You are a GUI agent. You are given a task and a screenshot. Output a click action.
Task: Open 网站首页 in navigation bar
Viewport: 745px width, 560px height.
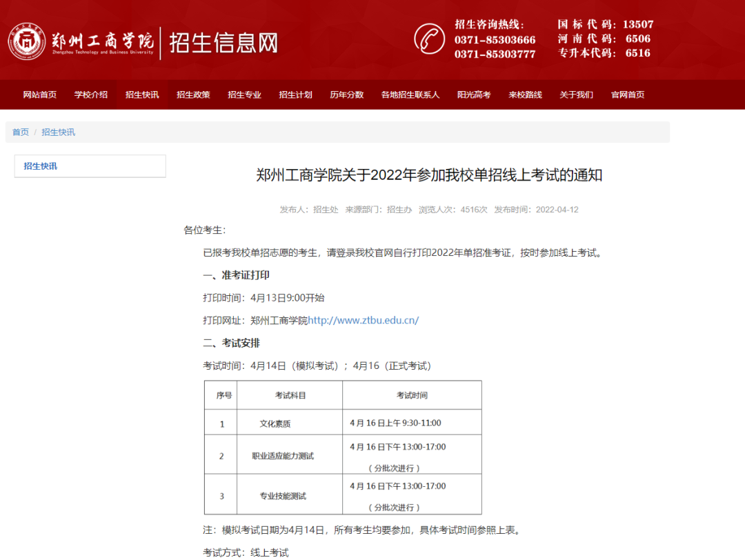tap(40, 94)
